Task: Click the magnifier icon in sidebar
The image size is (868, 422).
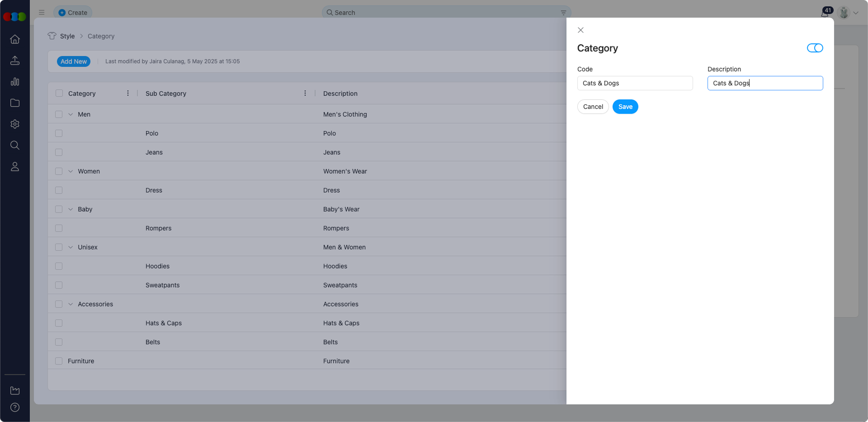Action: (x=15, y=145)
